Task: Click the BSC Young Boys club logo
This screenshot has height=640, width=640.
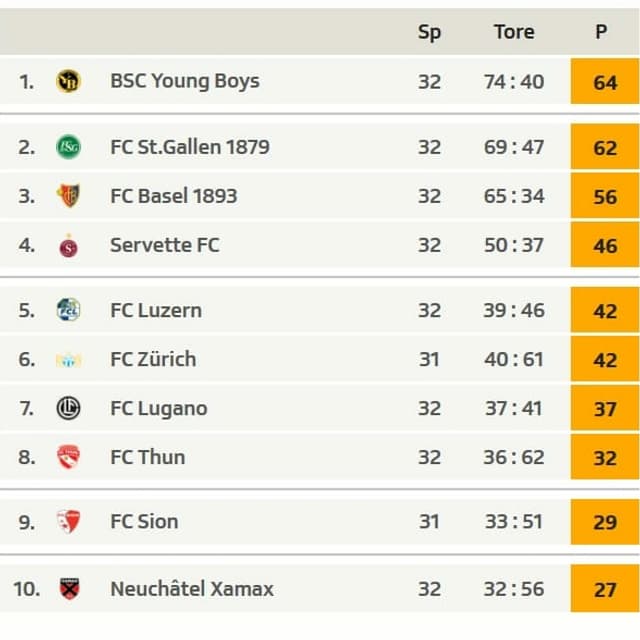Action: (x=68, y=81)
